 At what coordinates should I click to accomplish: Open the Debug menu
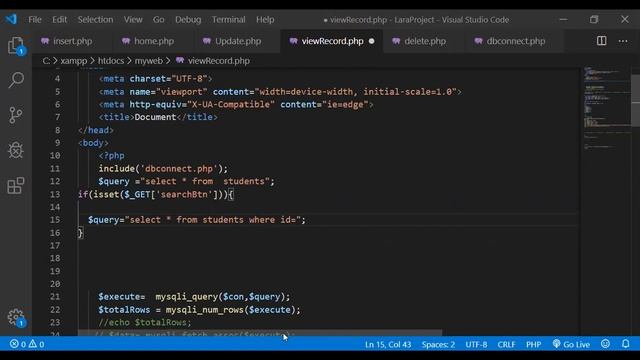pos(188,20)
